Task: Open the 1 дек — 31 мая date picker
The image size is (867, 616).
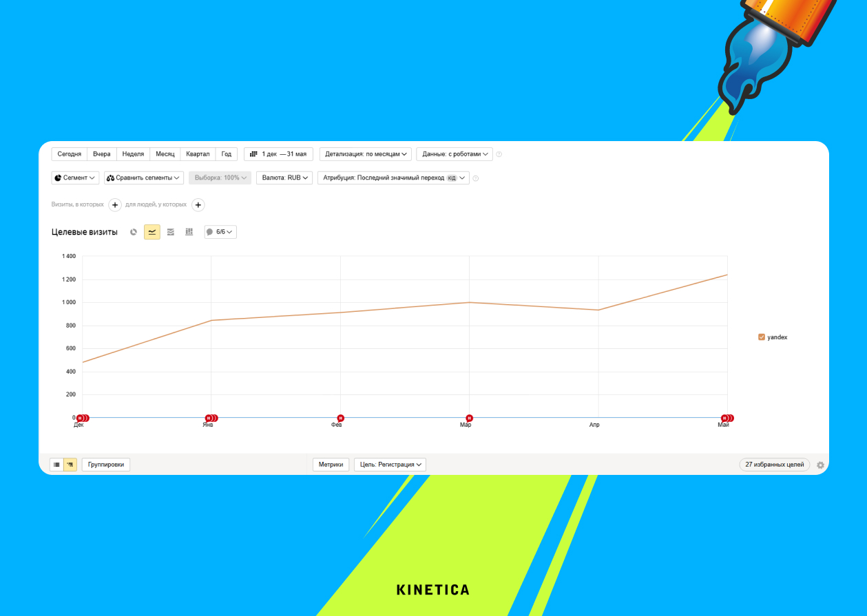Action: coord(279,154)
